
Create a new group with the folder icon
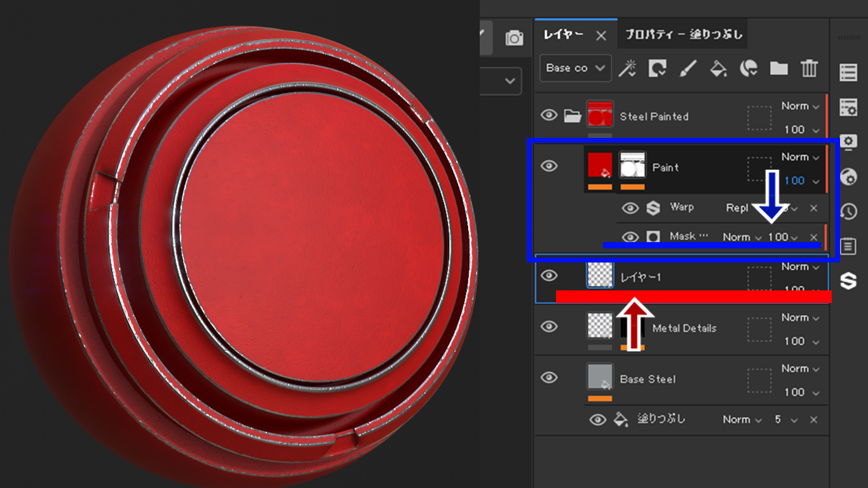click(x=778, y=68)
